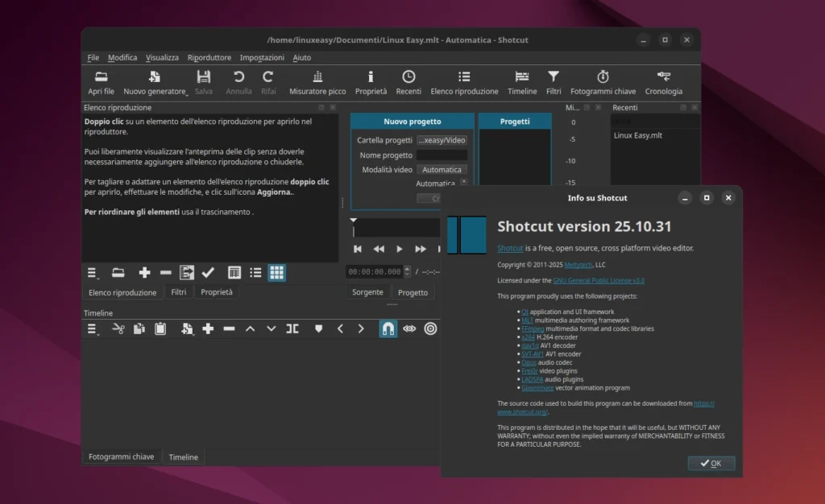
Task: Switch the playlist to grid view icon
Action: (x=277, y=273)
